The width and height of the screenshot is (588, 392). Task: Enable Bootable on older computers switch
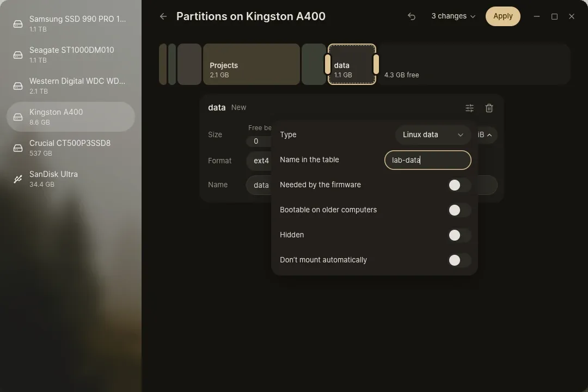[460, 210]
